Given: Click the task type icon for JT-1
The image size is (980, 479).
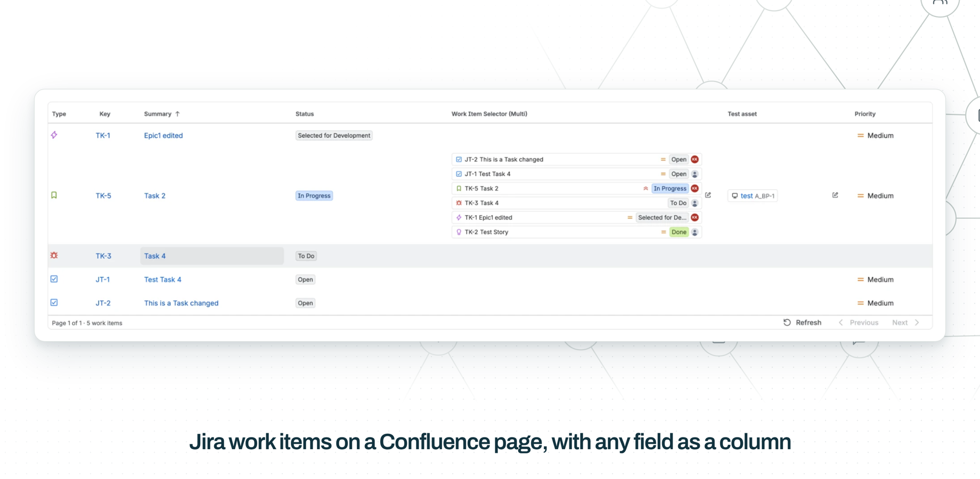Looking at the screenshot, I should coord(54,279).
